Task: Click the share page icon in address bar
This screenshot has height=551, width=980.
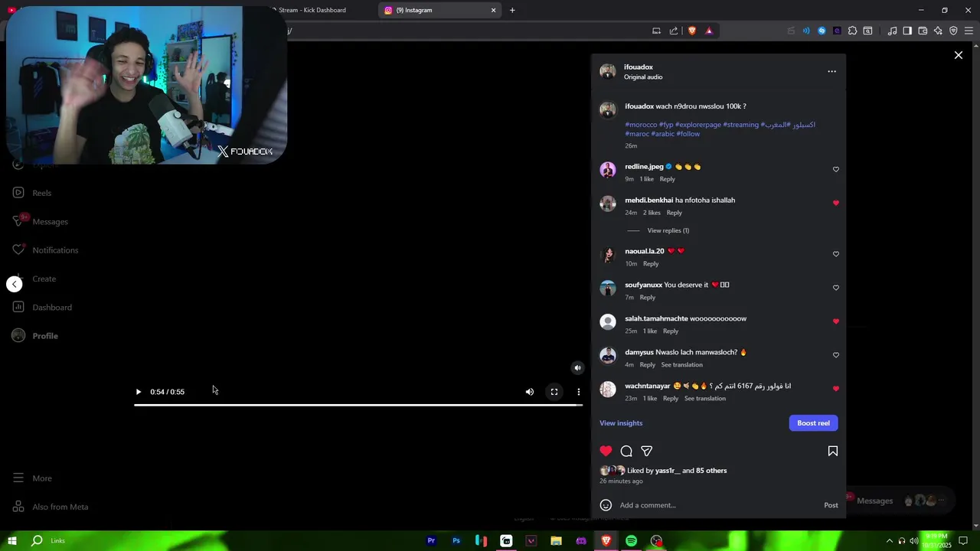Action: tap(674, 31)
